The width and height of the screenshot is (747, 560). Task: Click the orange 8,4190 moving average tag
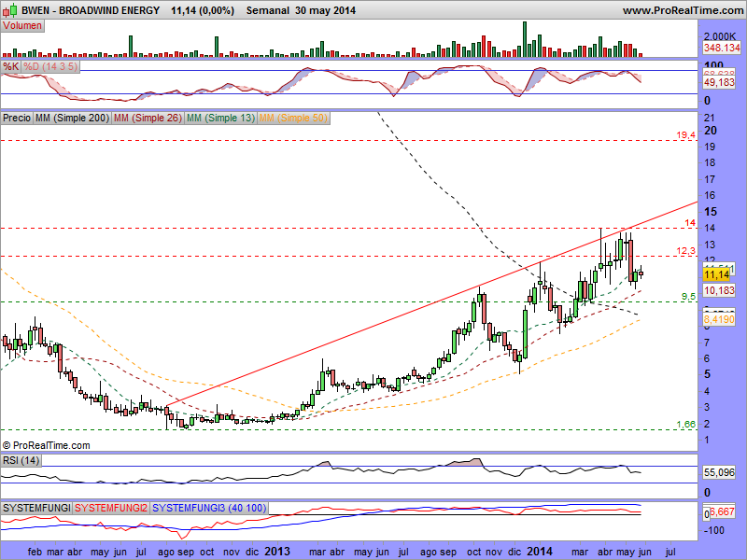tap(719, 319)
